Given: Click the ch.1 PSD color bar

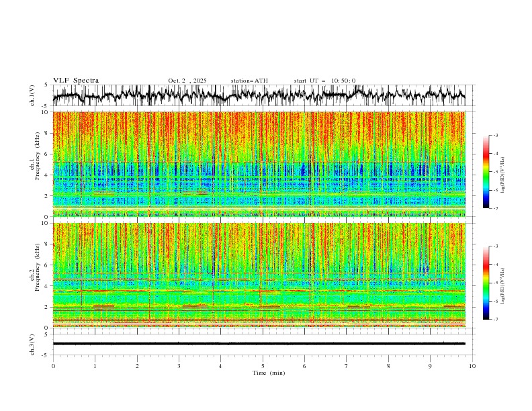Looking at the screenshot, I should (486, 172).
